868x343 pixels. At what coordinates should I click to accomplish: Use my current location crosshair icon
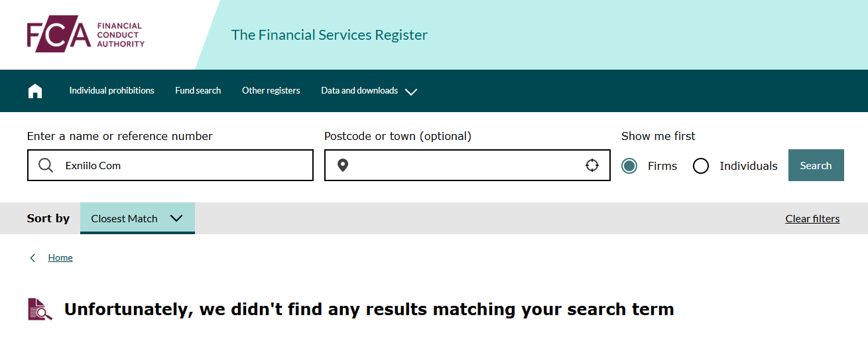tap(592, 165)
